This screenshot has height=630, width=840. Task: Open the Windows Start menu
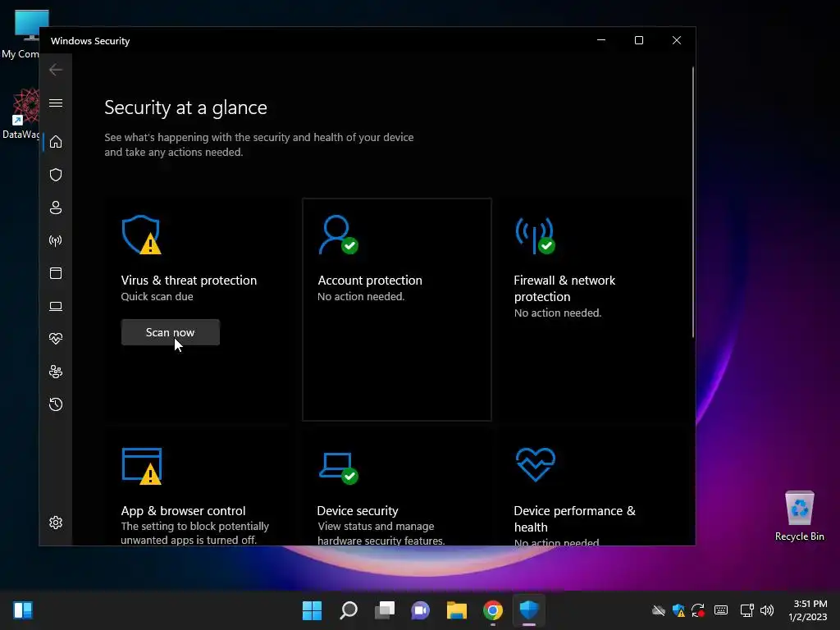pyautogui.click(x=312, y=610)
